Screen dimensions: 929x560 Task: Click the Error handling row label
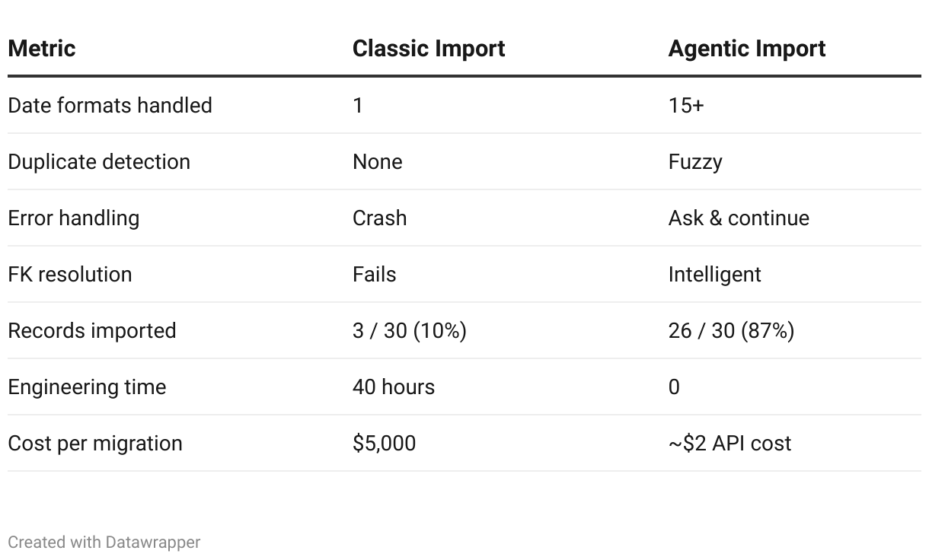tap(74, 218)
